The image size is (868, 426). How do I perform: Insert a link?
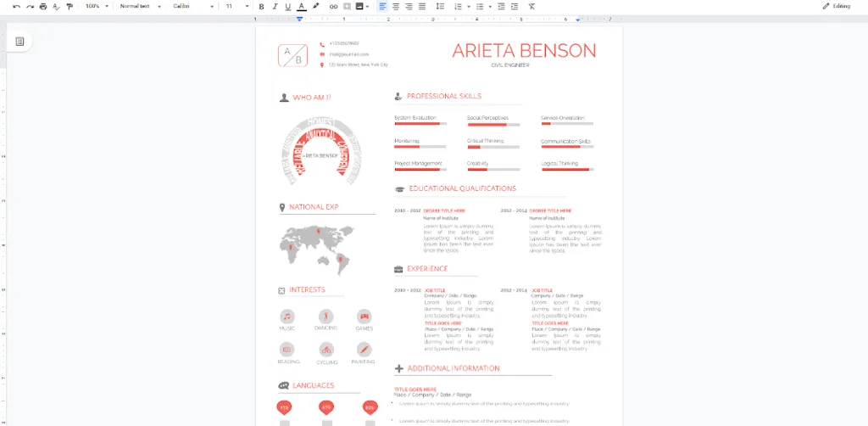coord(333,6)
